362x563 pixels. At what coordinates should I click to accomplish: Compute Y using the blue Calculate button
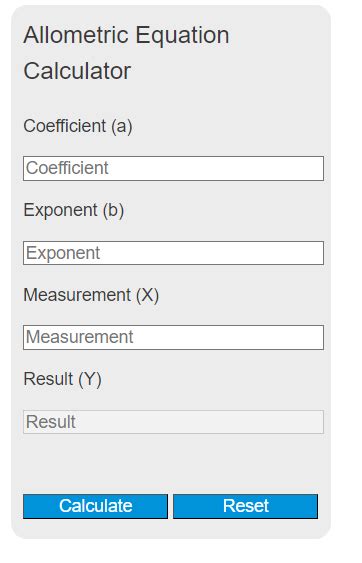[95, 506]
